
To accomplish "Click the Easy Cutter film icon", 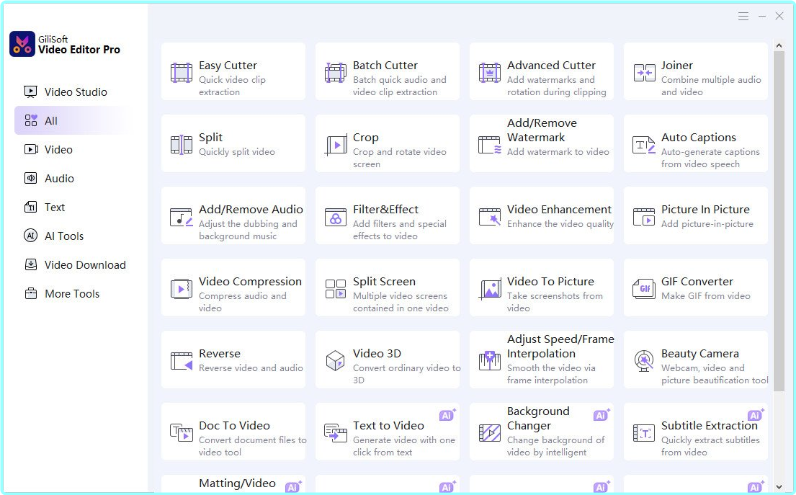I will 181,73.
